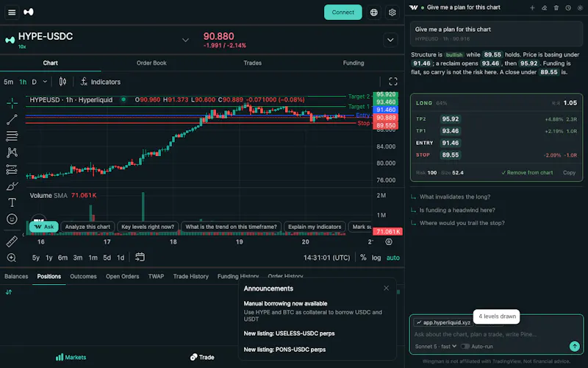Toggle the Auto-run switch
Viewport: 588px width, 368px height.
[465, 347]
